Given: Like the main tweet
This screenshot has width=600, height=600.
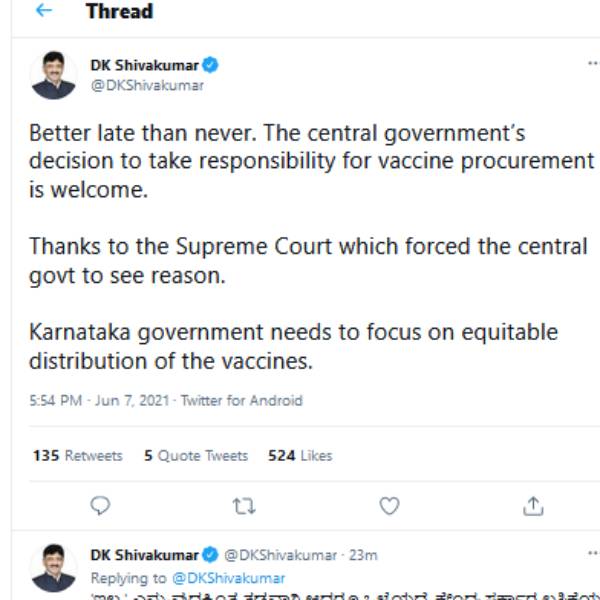Looking at the screenshot, I should 389,506.
